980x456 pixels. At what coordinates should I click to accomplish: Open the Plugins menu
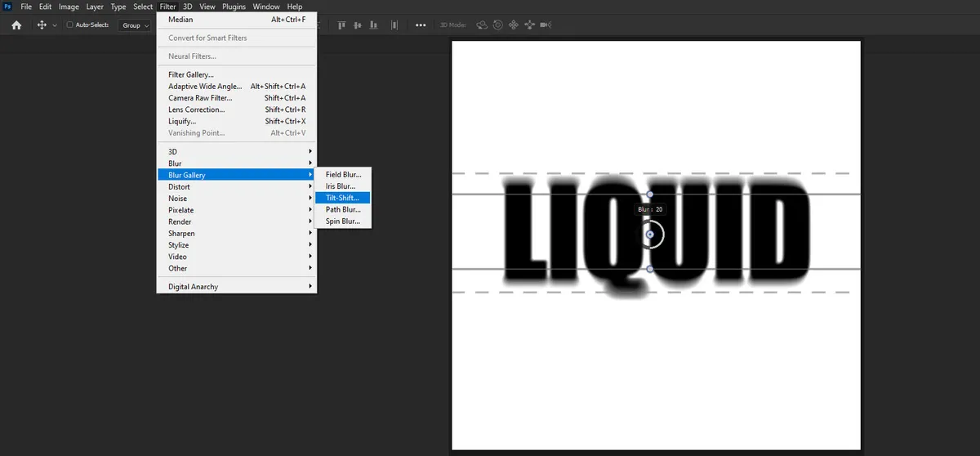coord(234,7)
